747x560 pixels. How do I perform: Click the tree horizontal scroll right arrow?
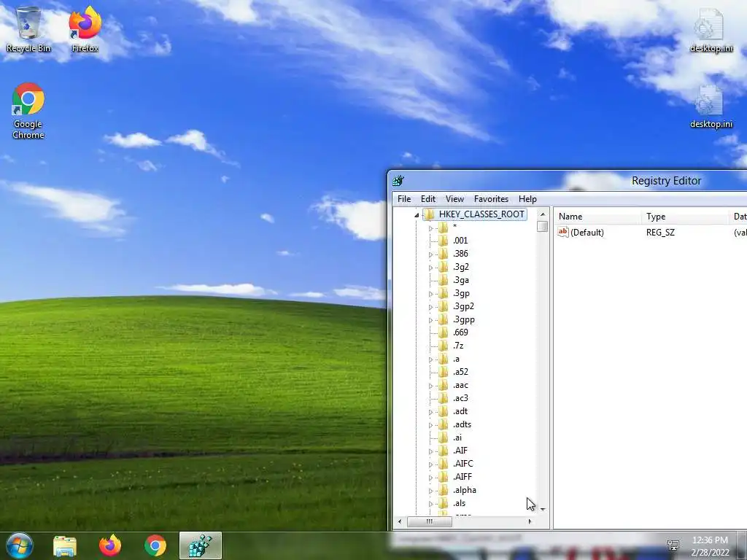(530, 521)
